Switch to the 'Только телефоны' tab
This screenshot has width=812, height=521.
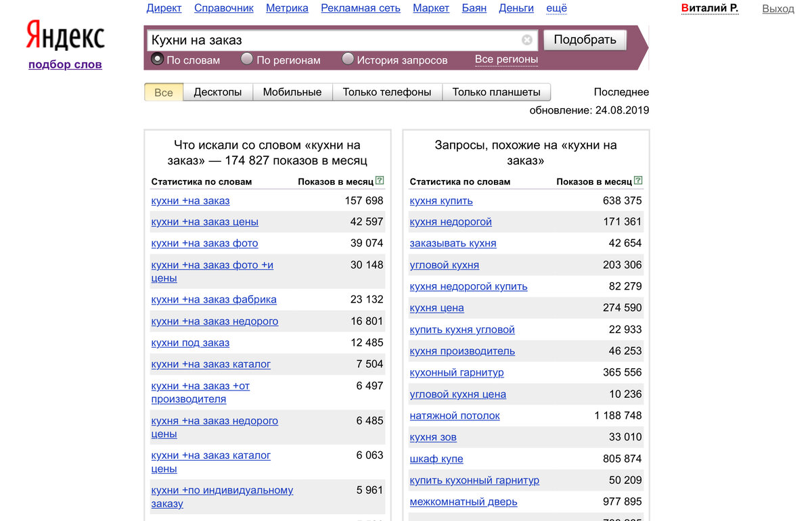(x=387, y=92)
